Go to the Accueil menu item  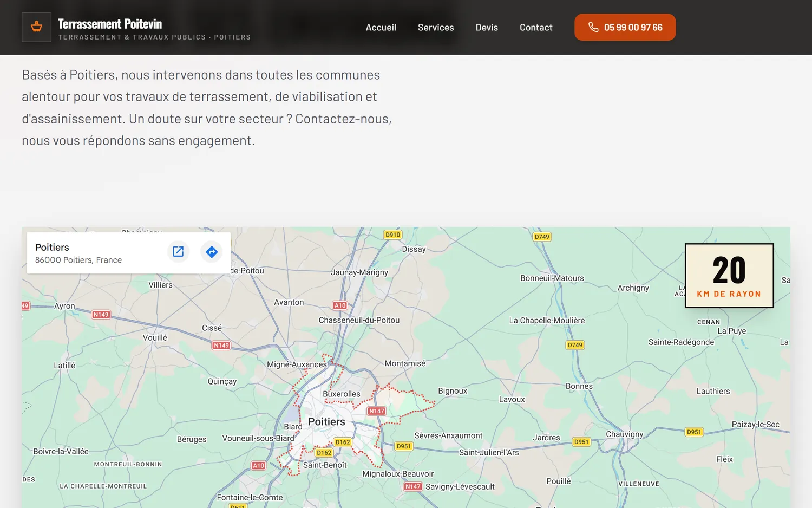381,27
